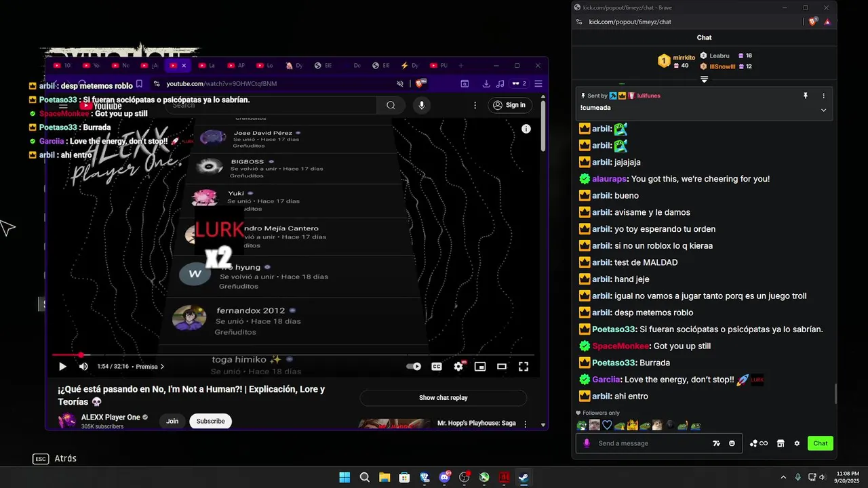This screenshot has width=868, height=488.
Task: Click the chat translate icon
Action: (716, 443)
